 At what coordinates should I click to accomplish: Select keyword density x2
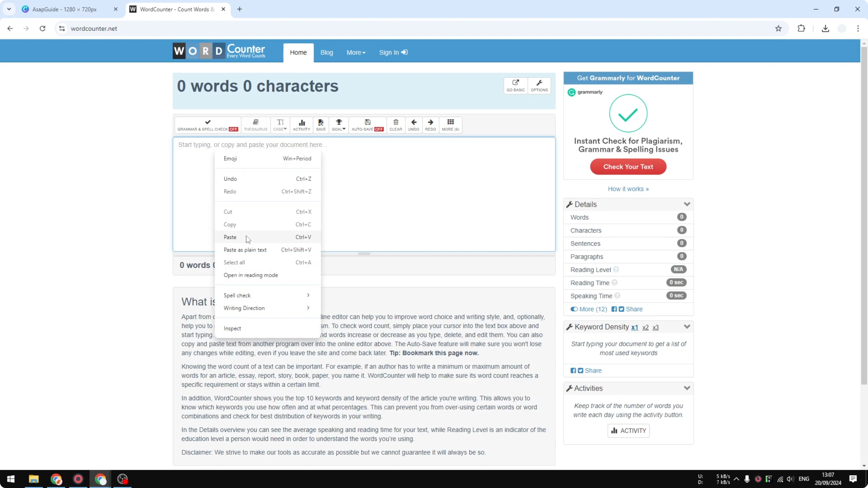pos(645,327)
